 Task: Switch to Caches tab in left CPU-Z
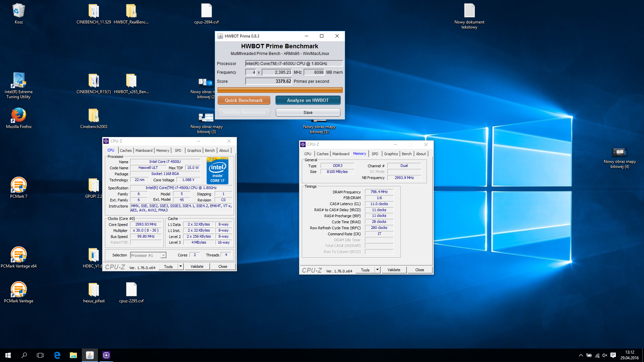point(126,150)
